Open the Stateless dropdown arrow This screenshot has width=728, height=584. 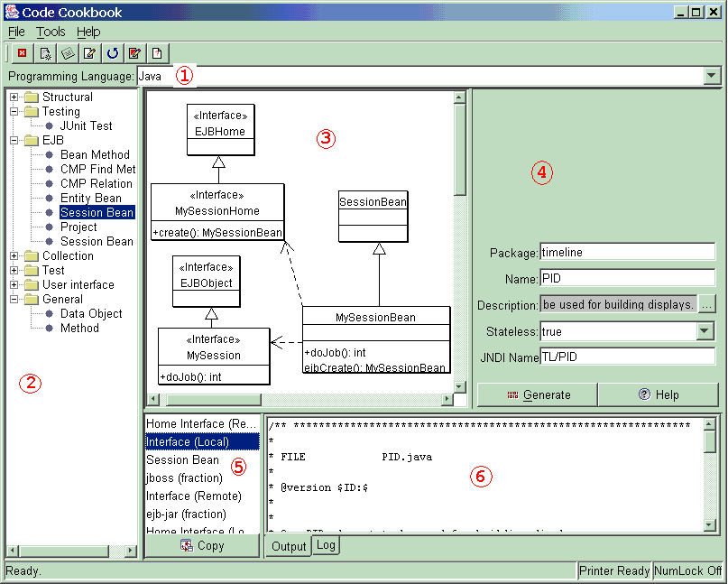pyautogui.click(x=705, y=331)
